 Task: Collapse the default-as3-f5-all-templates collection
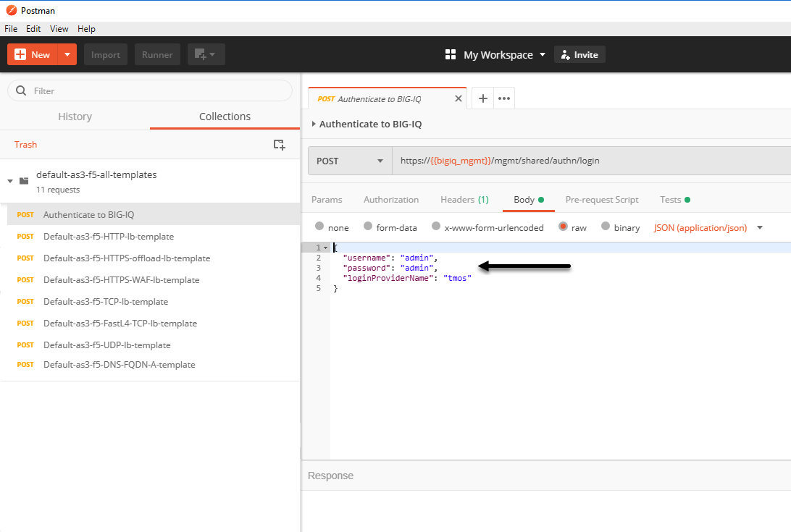[x=10, y=181]
